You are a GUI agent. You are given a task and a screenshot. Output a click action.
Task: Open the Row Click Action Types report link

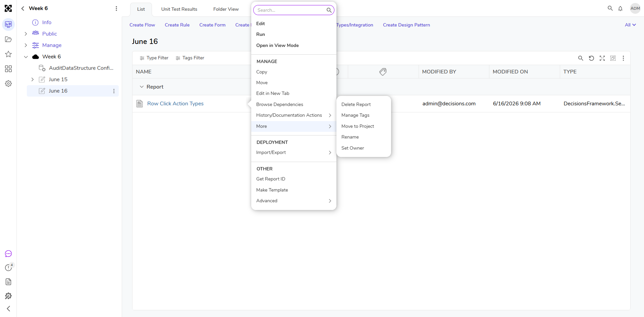coord(175,104)
